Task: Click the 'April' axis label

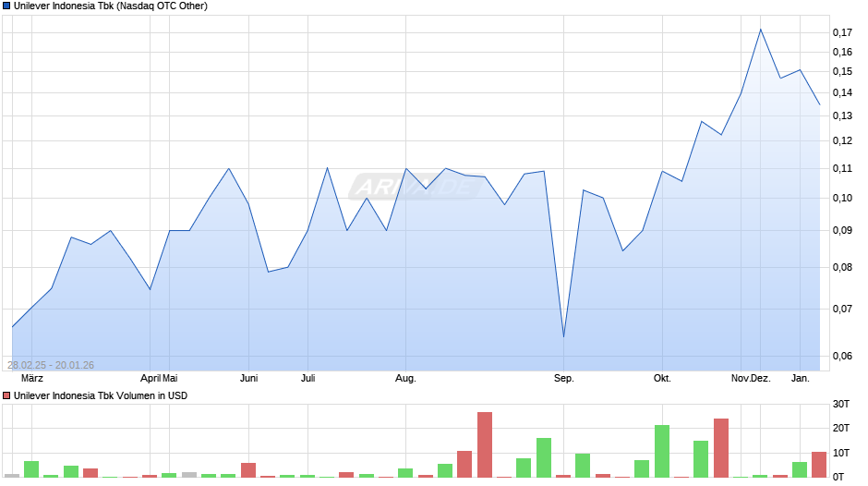Action: point(151,379)
